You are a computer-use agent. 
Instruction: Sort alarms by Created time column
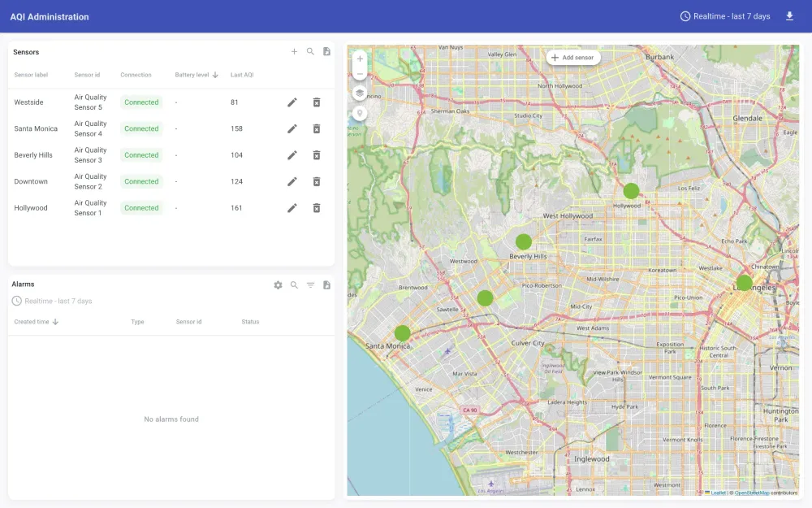(x=37, y=321)
